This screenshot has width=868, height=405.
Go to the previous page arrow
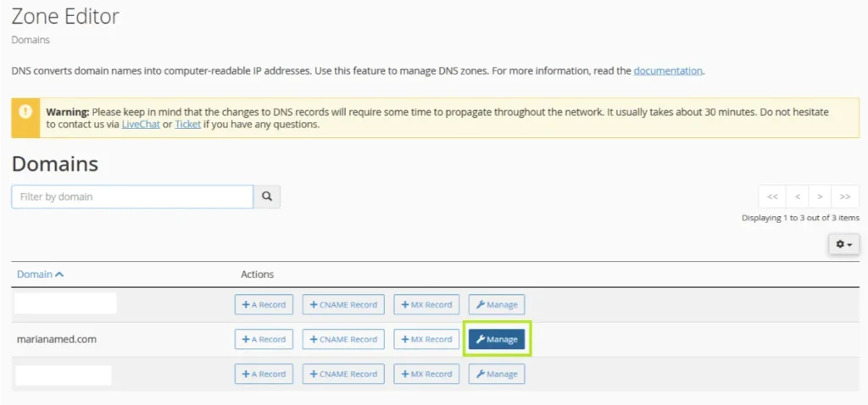797,197
